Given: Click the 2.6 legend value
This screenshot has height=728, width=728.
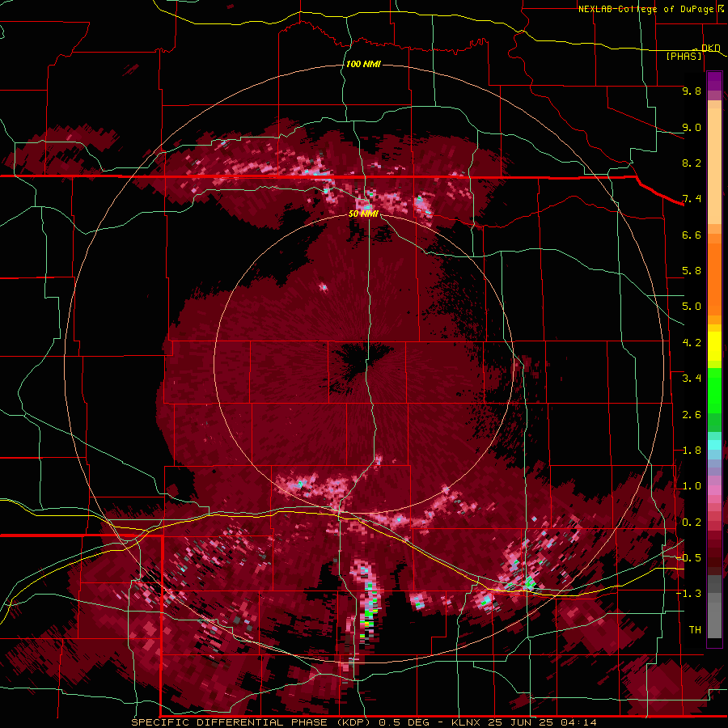Looking at the screenshot, I should [x=692, y=415].
